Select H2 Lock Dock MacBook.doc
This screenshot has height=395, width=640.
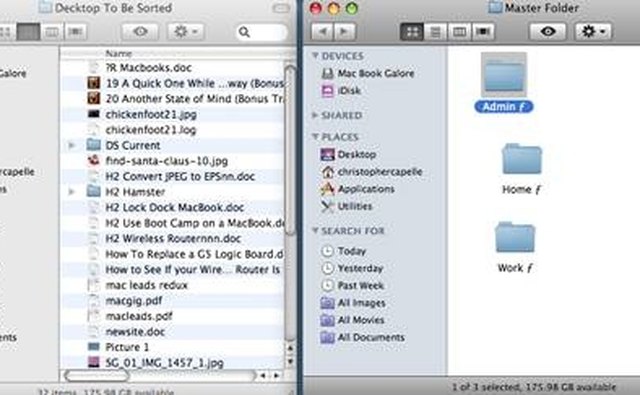(166, 207)
